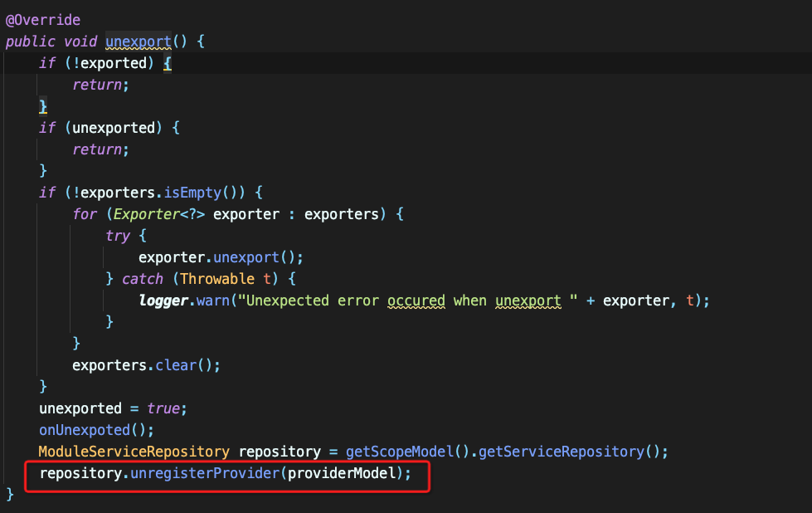The width and height of the screenshot is (812, 513).
Task: Click return under if (unexported)
Action: 100,149
